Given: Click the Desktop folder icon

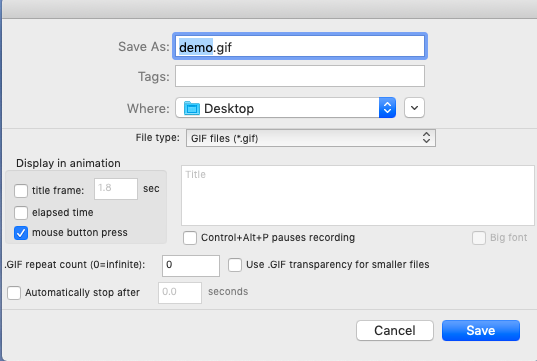Looking at the screenshot, I should 191,108.
